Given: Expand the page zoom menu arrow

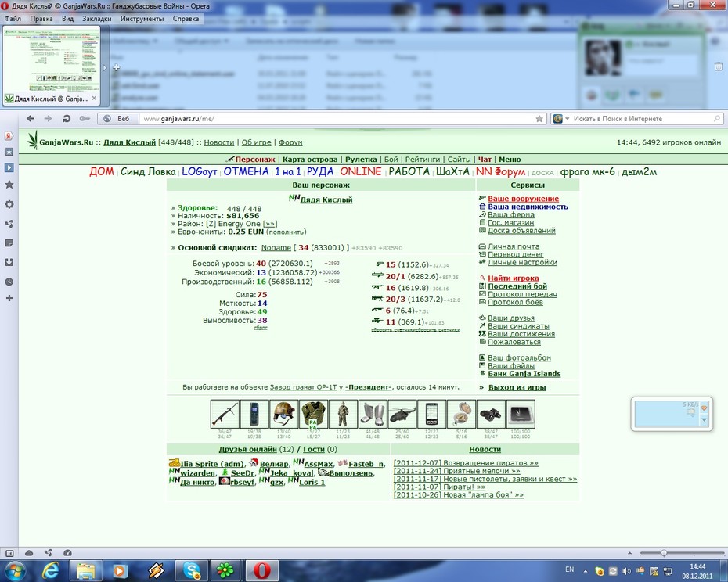Looking at the screenshot, I should [x=629, y=553].
